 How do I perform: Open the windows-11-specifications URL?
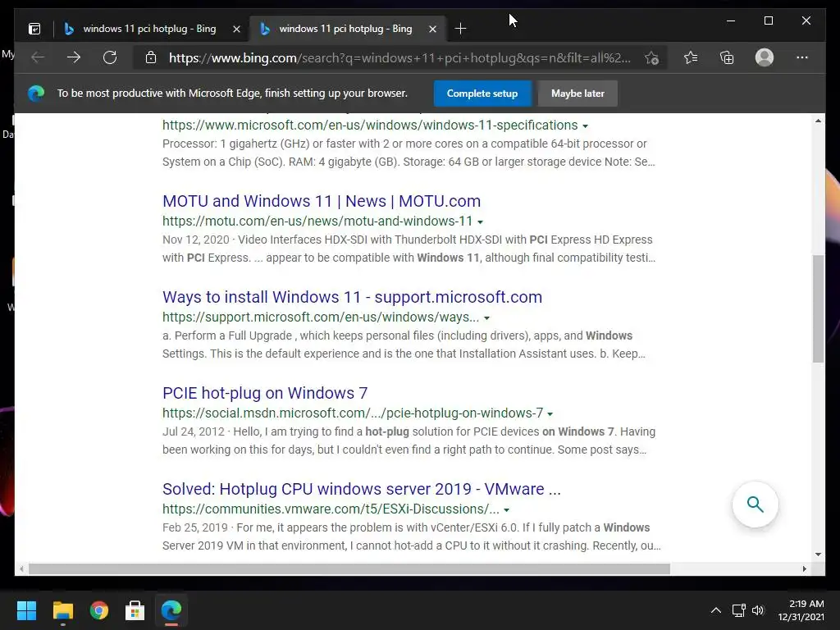click(370, 125)
